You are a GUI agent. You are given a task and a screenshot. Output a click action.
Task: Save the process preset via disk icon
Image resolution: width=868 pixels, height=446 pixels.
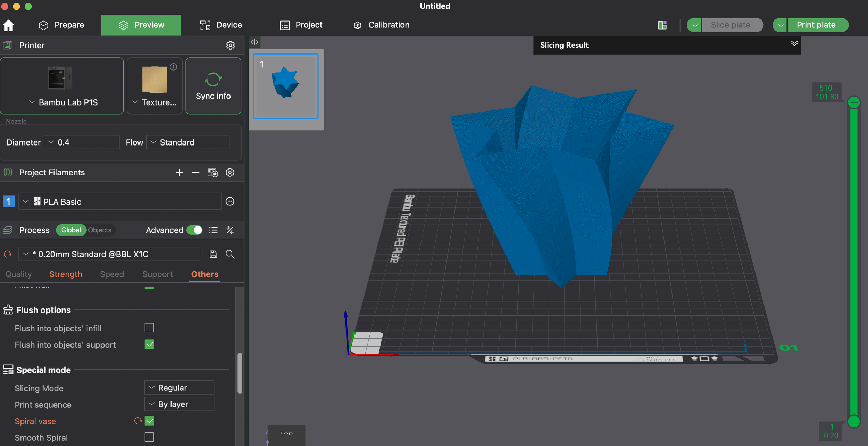point(213,254)
